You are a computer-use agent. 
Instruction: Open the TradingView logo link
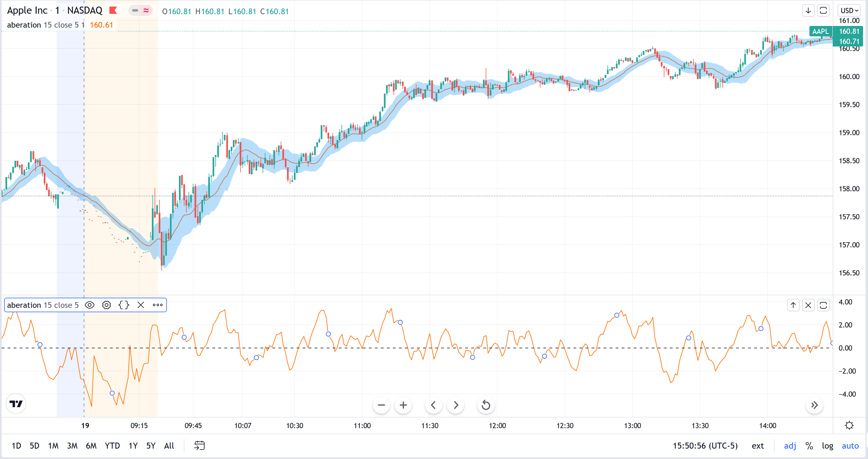coord(16,404)
